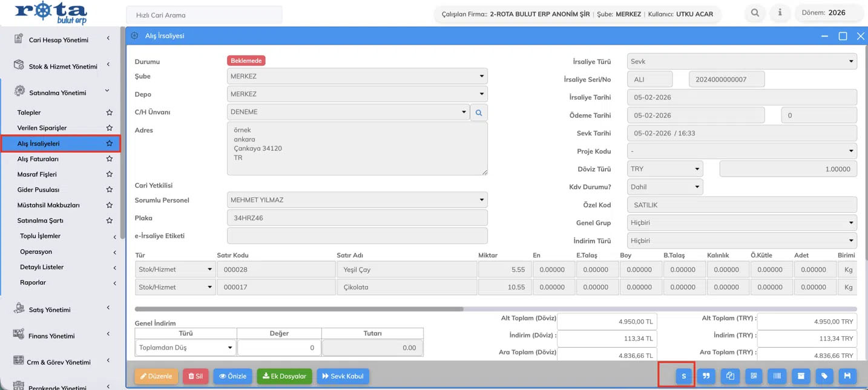
Task: Toggle favorite star for Talepler
Action: (109, 112)
